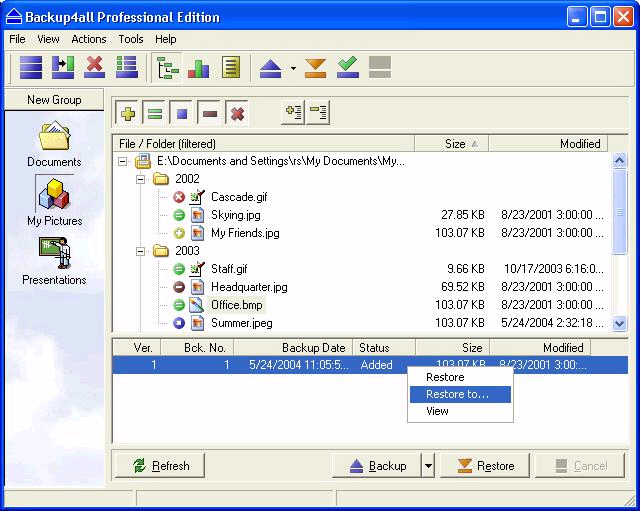Click the red X delete backup toolbar icon
The image size is (641, 512).
coord(94,67)
